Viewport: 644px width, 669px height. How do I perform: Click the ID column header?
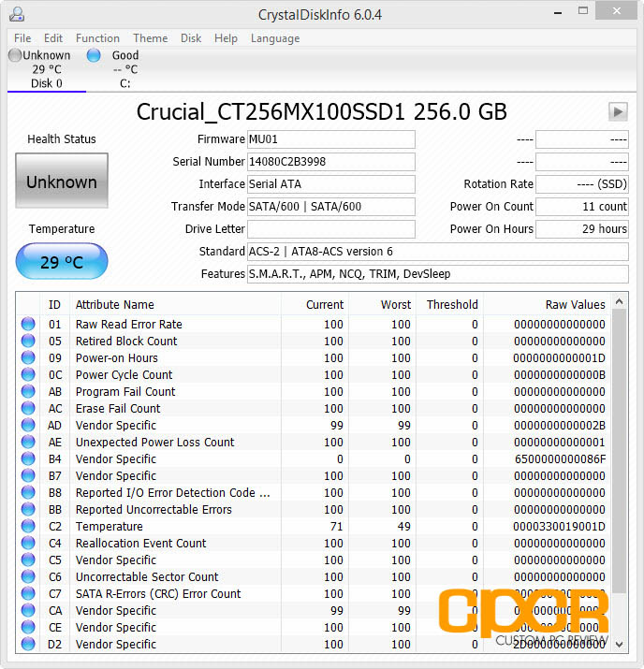tap(55, 305)
